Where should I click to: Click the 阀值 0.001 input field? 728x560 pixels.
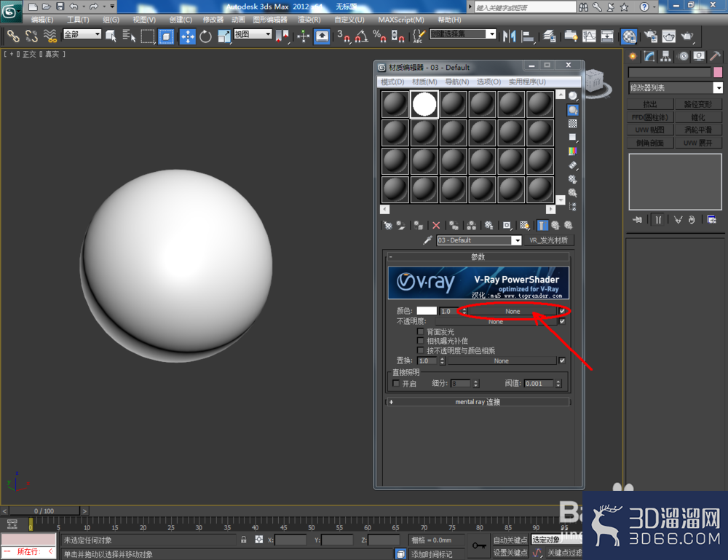pyautogui.click(x=539, y=384)
